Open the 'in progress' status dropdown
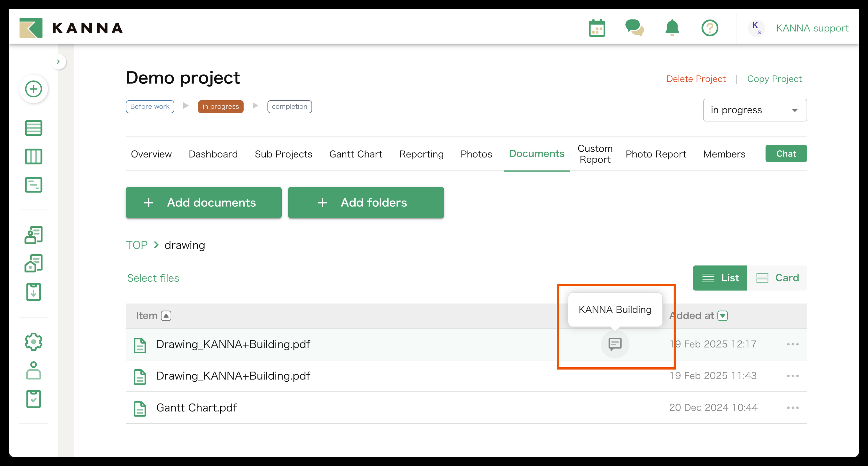Viewport: 868px width, 466px height. (754, 110)
